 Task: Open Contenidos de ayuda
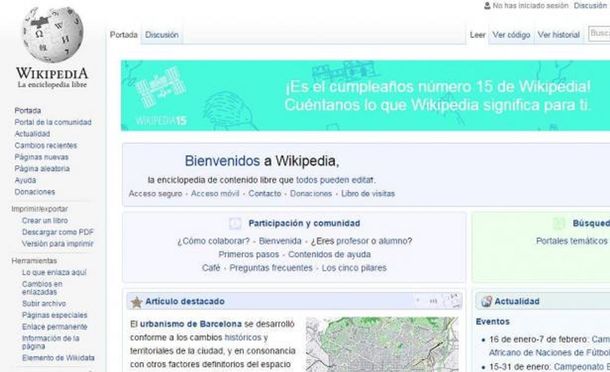pyautogui.click(x=329, y=254)
